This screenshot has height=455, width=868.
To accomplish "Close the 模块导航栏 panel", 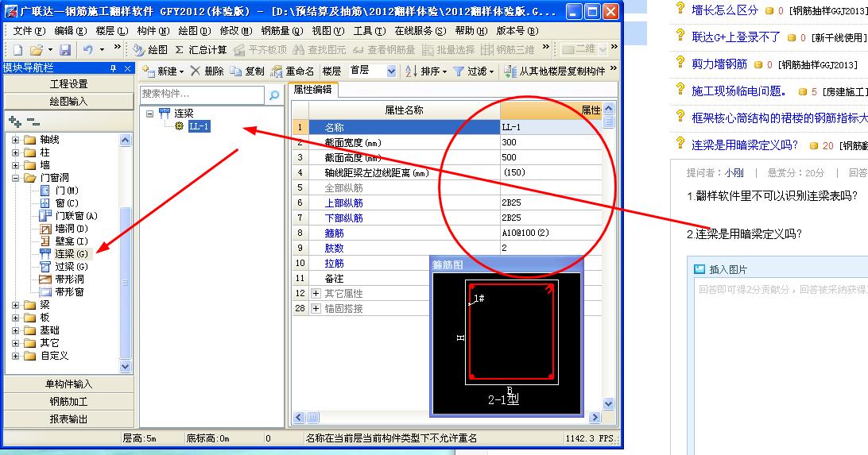I will [x=127, y=68].
